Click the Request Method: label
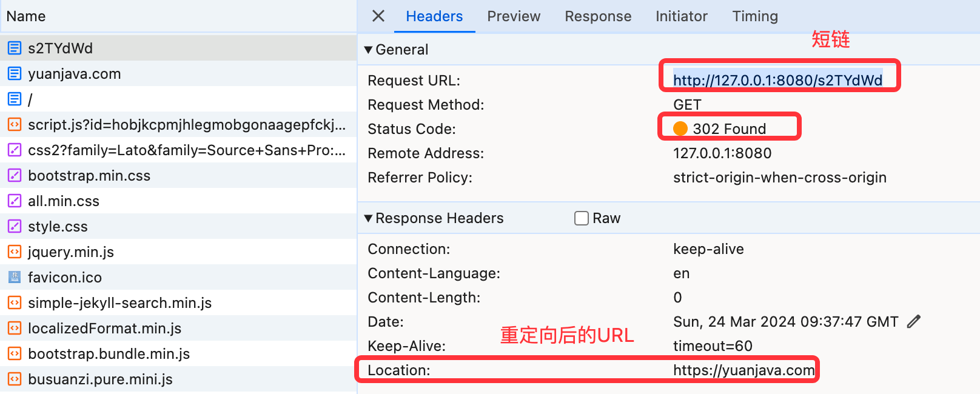Viewport: 980px width, 394px height. click(426, 105)
